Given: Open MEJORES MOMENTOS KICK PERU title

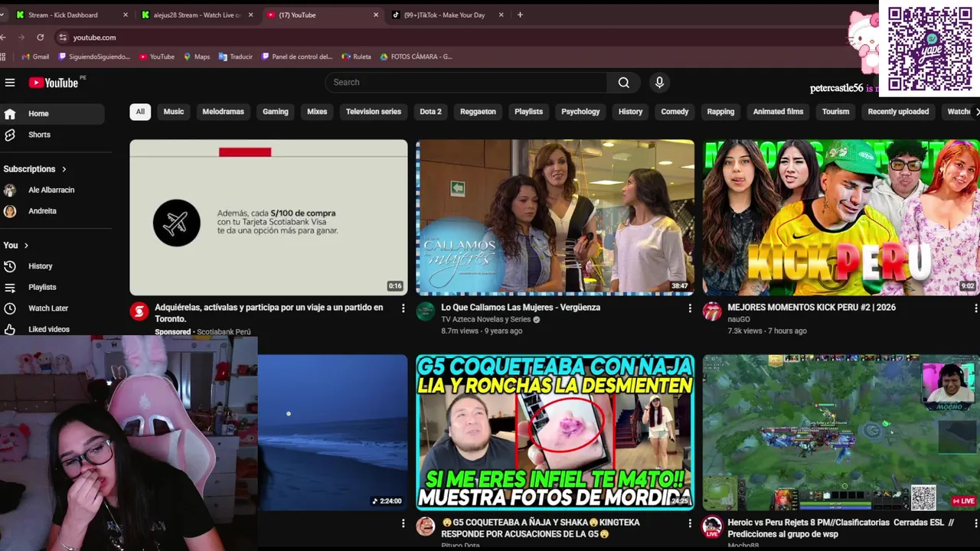Looking at the screenshot, I should (812, 308).
